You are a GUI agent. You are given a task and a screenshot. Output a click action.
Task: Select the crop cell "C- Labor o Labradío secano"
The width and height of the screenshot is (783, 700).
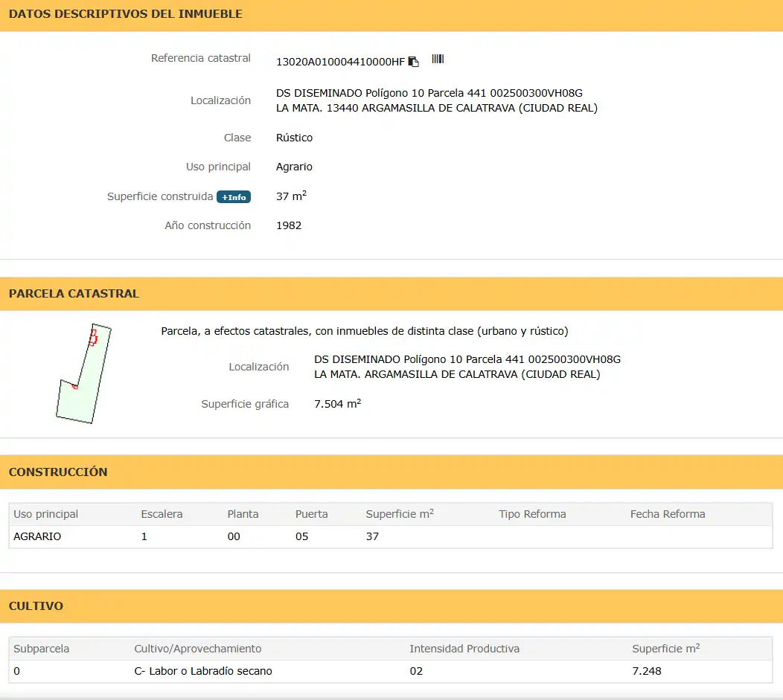point(203,671)
